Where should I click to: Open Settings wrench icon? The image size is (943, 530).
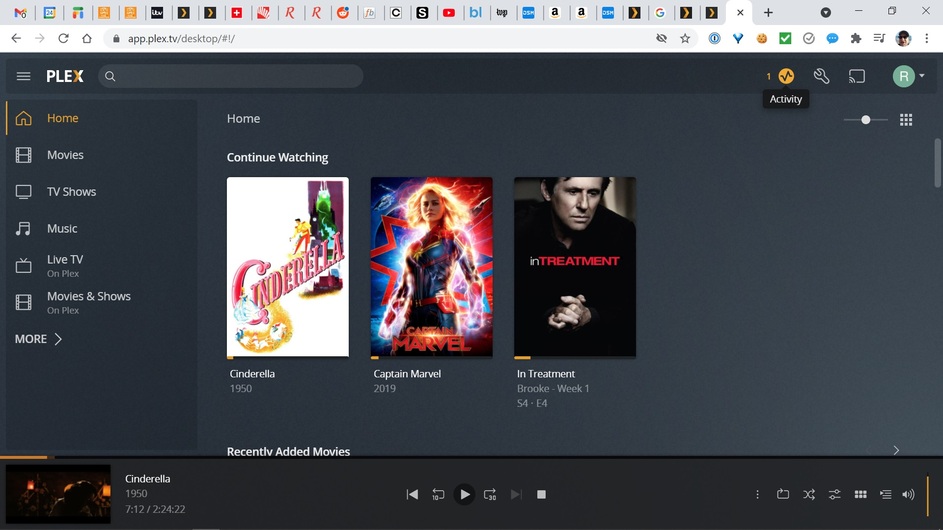822,76
